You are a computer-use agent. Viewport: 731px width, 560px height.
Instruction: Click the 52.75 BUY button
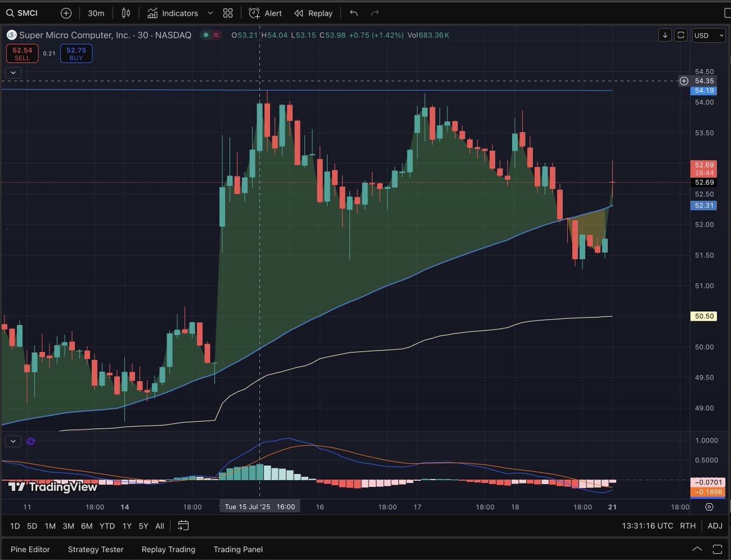point(76,54)
